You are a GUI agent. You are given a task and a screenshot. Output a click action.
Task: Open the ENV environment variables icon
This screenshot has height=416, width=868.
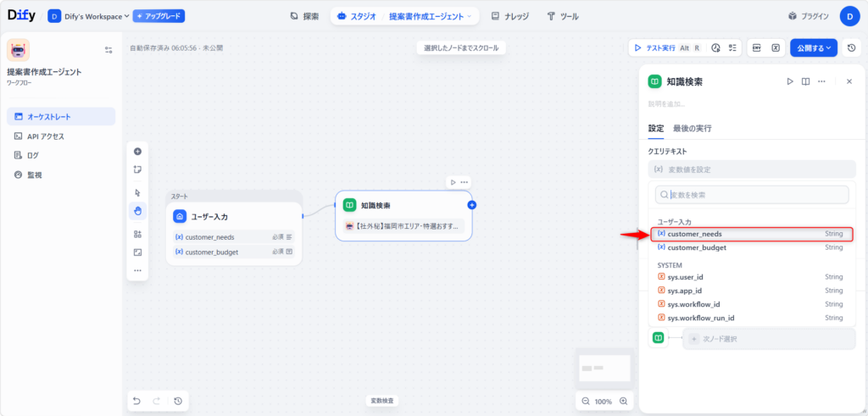pyautogui.click(x=757, y=48)
